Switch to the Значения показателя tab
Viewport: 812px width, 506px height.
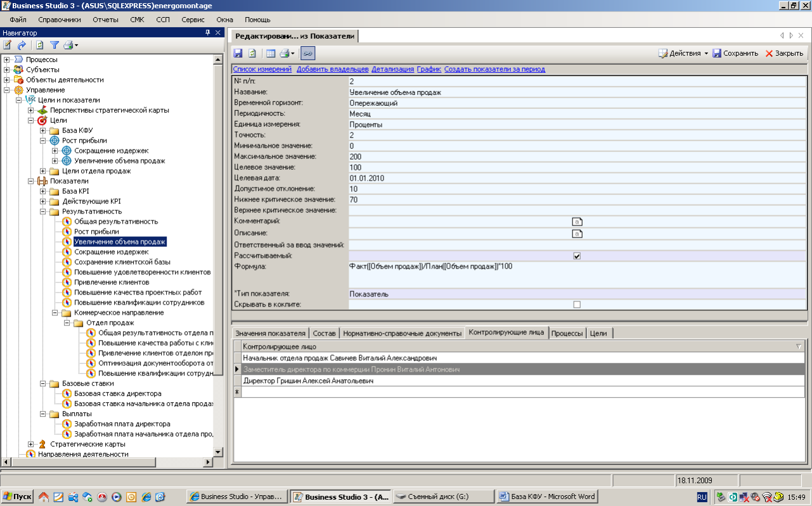point(270,333)
